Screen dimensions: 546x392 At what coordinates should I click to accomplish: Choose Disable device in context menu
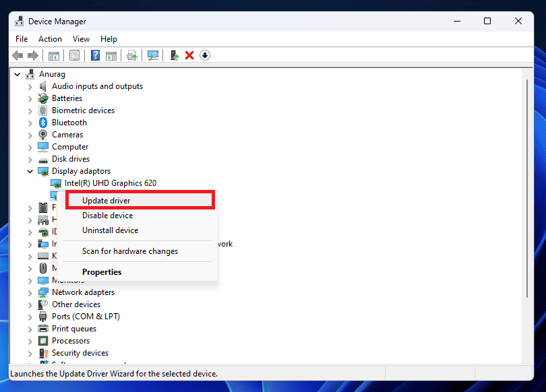pyautogui.click(x=107, y=216)
